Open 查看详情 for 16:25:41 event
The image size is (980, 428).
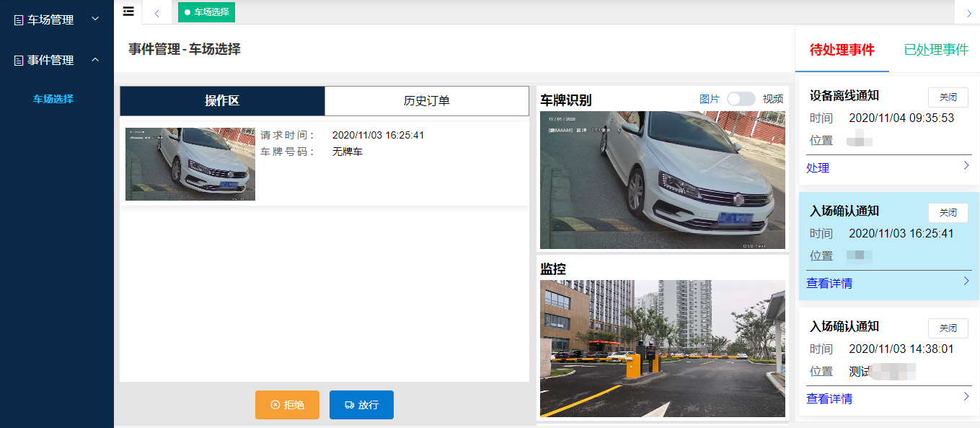click(829, 284)
